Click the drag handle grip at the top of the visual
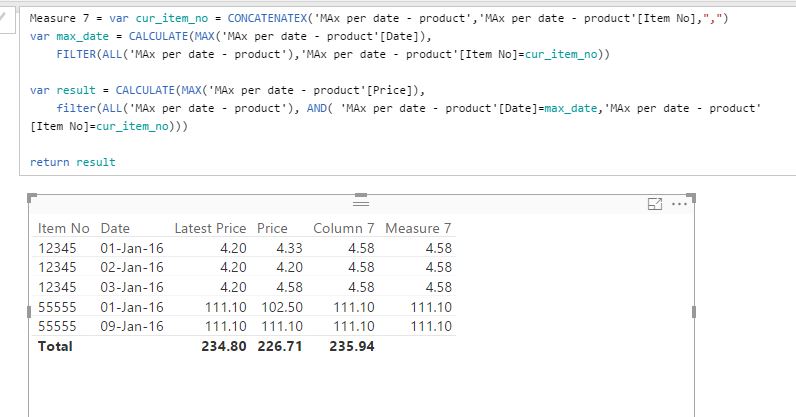Screen dimensions: 796x417 [x=361, y=203]
